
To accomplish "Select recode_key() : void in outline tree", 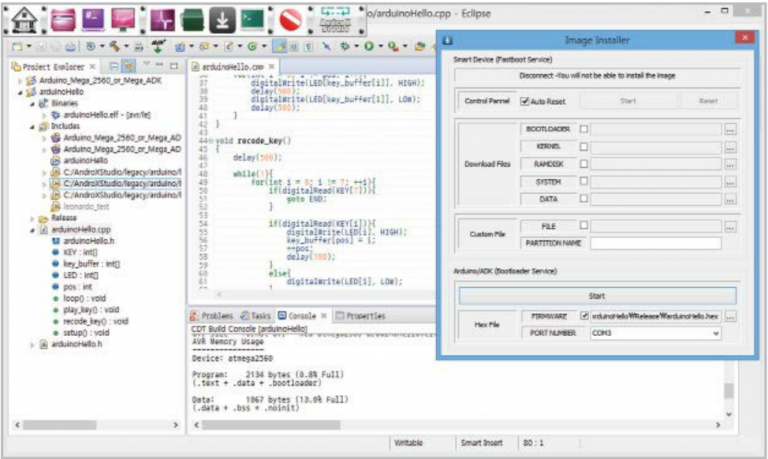I will (x=96, y=321).
